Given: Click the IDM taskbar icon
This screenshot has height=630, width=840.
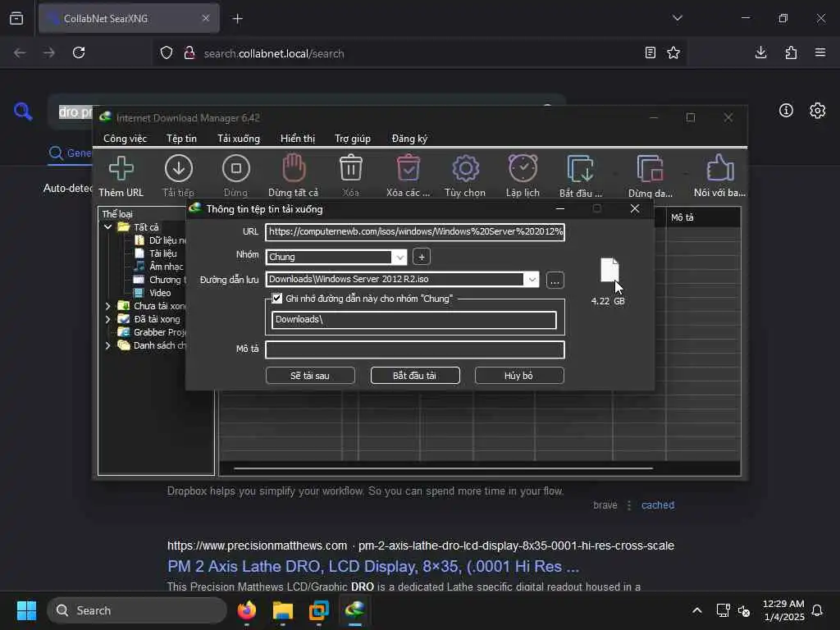Looking at the screenshot, I should click(354, 610).
